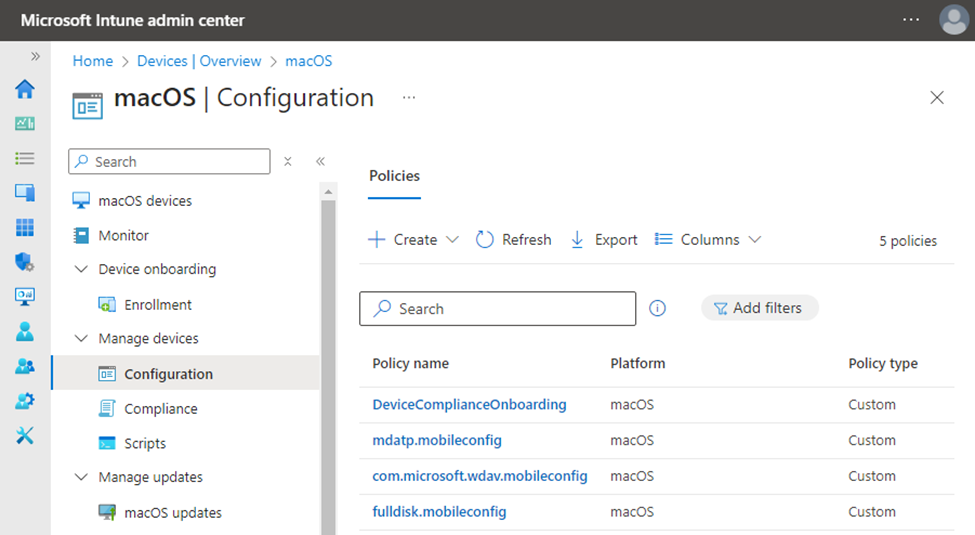This screenshot has width=975, height=535.
Task: Collapse the Device onboarding section
Action: (x=81, y=269)
